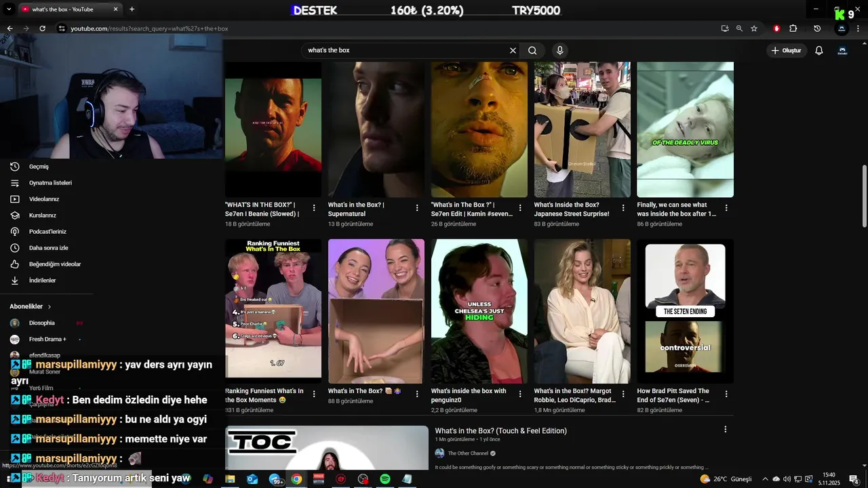Open options for Supernatural short
Screen dimensions: 868x488
(417, 208)
